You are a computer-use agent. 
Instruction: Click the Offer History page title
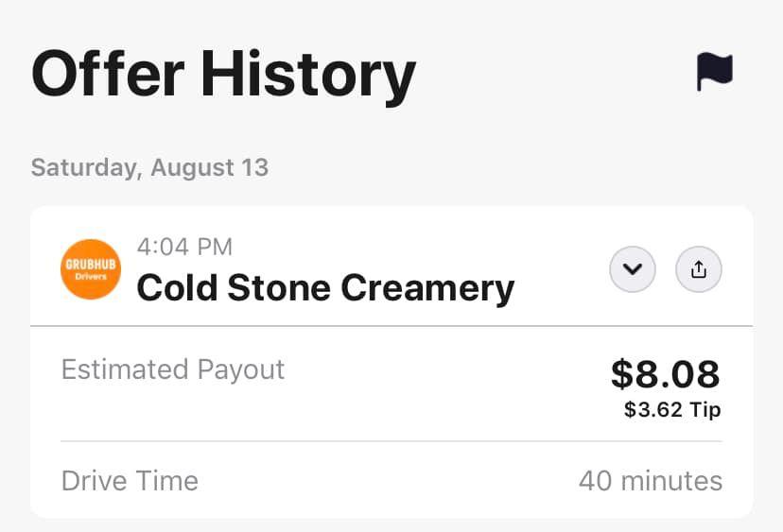tap(223, 74)
